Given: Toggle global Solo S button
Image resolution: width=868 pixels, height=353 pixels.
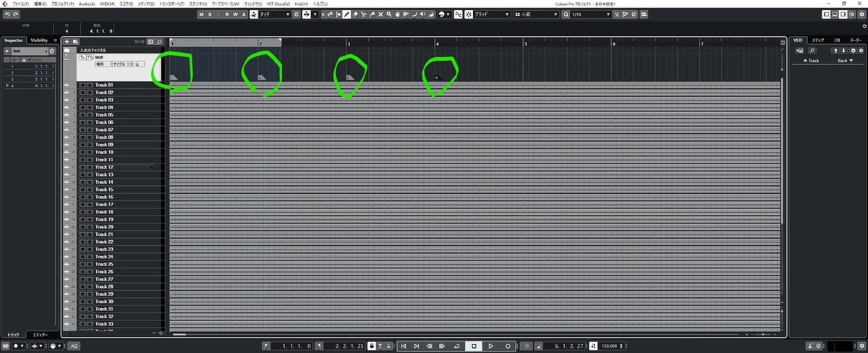Looking at the screenshot, I should click(x=210, y=14).
